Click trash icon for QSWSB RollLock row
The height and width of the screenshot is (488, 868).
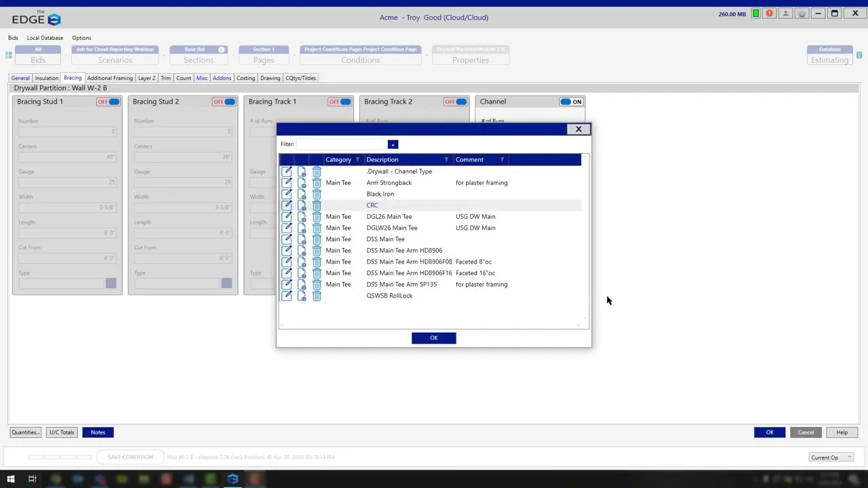click(x=317, y=296)
